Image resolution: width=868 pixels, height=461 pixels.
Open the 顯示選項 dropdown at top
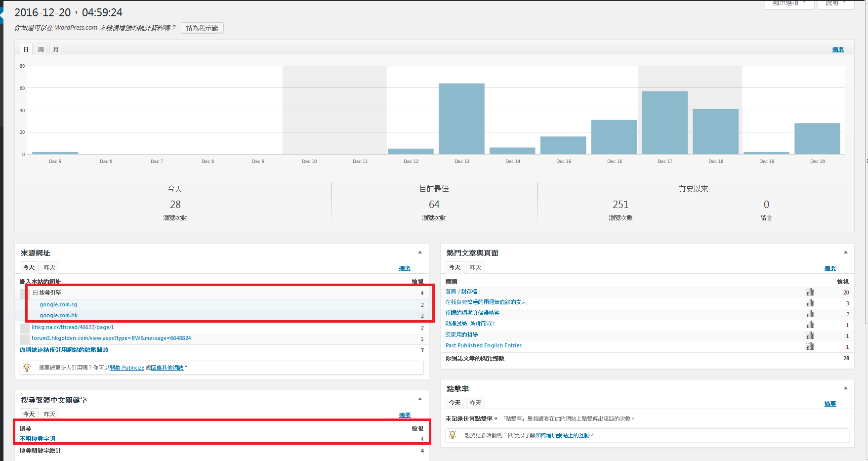click(789, 3)
